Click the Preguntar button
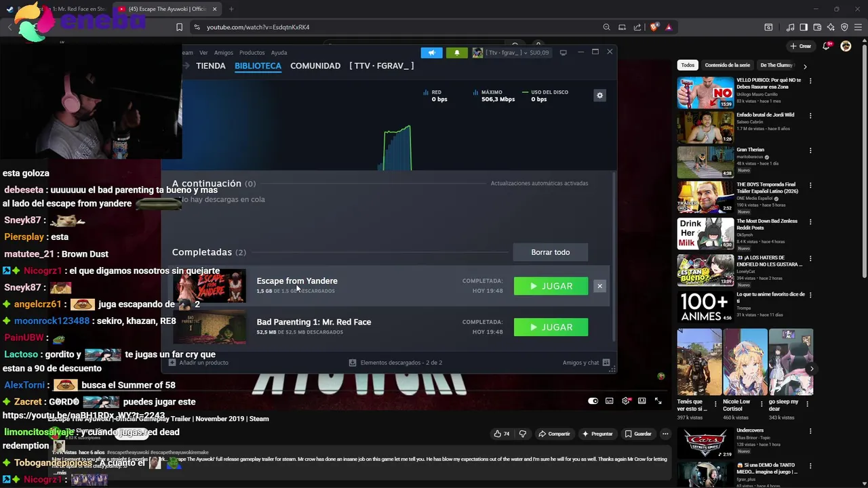 597,434
